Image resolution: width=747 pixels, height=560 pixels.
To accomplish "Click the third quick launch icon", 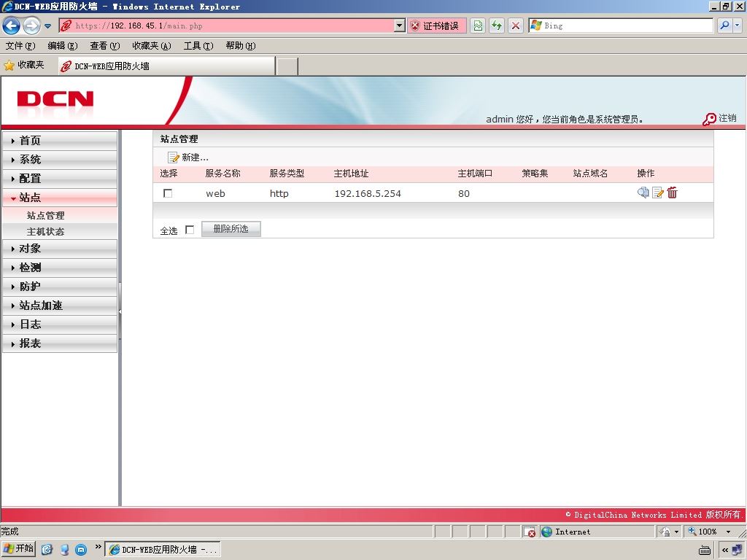I will click(x=82, y=550).
